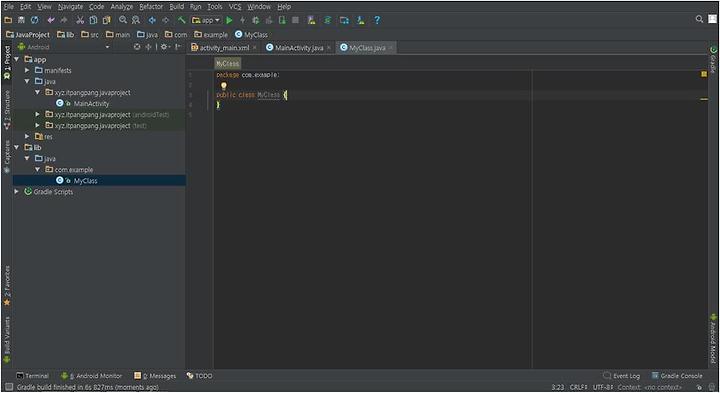
Task: Open the Event Log button
Action: (621, 376)
